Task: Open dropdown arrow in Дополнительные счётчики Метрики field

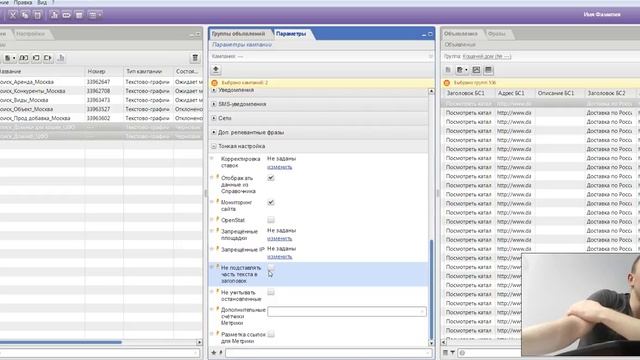Action: click(x=422, y=312)
